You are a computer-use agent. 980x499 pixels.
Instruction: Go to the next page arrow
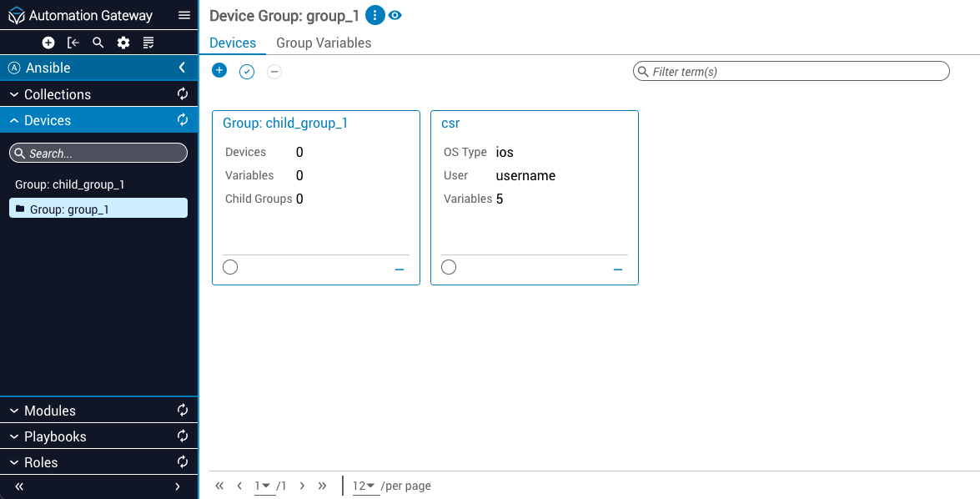(x=302, y=486)
